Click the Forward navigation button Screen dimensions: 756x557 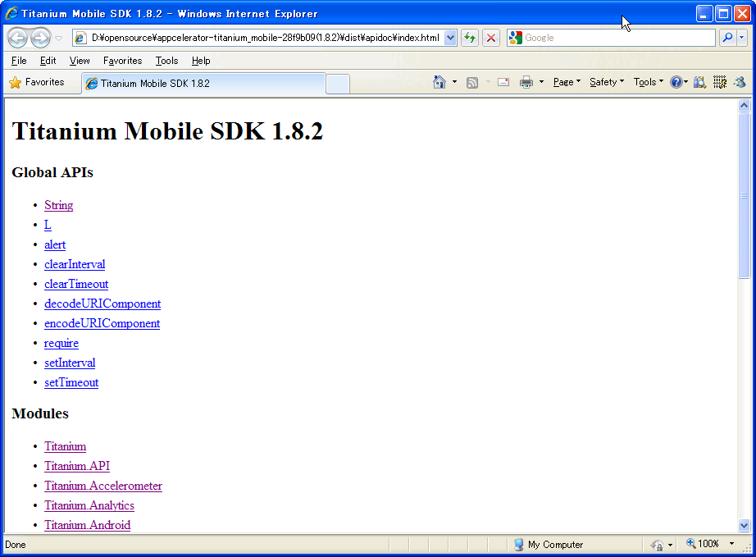(40, 38)
